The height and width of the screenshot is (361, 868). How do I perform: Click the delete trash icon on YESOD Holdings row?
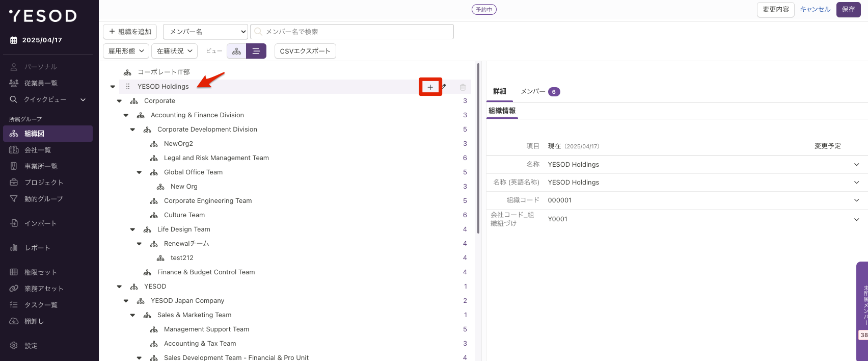[x=463, y=87]
